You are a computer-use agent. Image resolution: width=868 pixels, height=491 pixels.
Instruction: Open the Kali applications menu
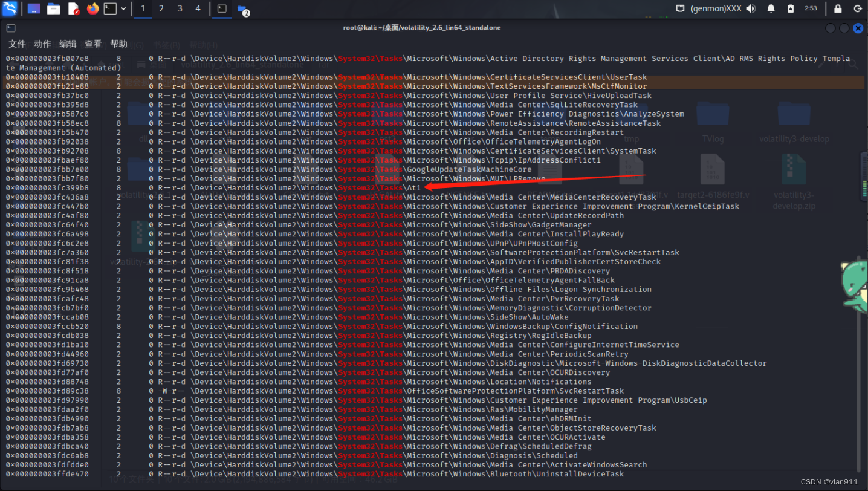10,8
